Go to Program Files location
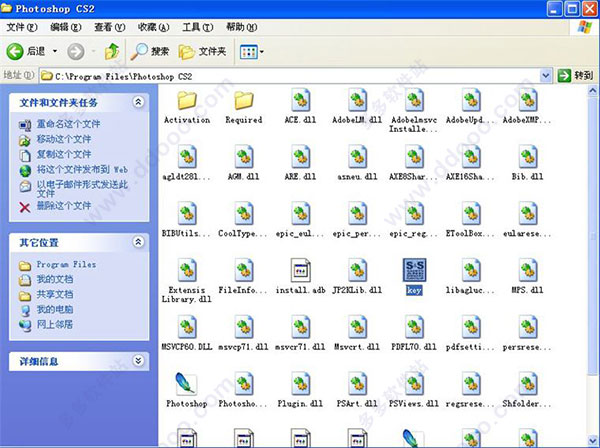600x448 pixels. pyautogui.click(x=66, y=264)
